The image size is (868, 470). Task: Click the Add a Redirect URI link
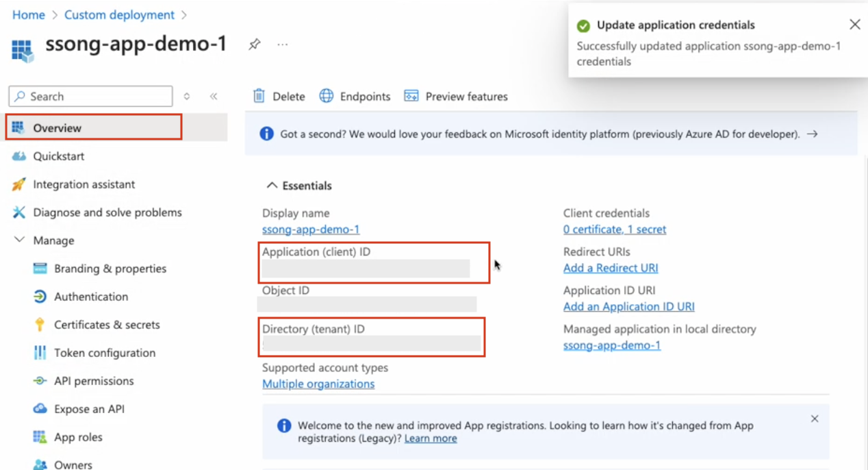610,268
